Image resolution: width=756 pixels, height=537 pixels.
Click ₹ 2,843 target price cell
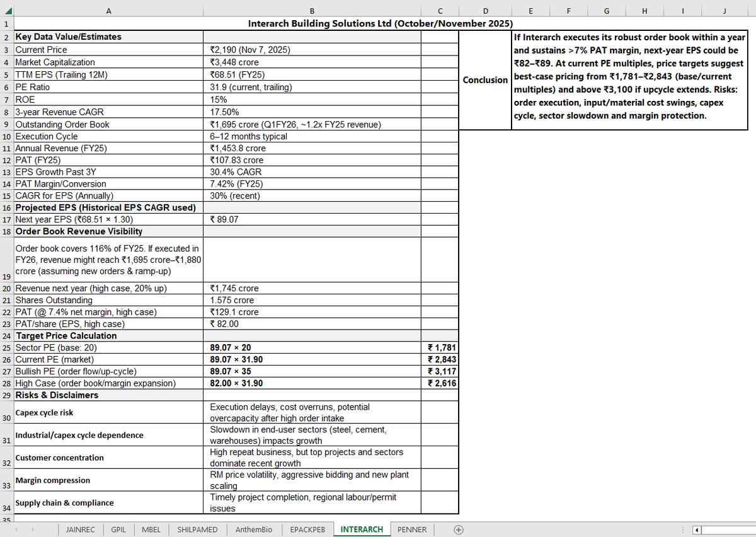[439, 359]
